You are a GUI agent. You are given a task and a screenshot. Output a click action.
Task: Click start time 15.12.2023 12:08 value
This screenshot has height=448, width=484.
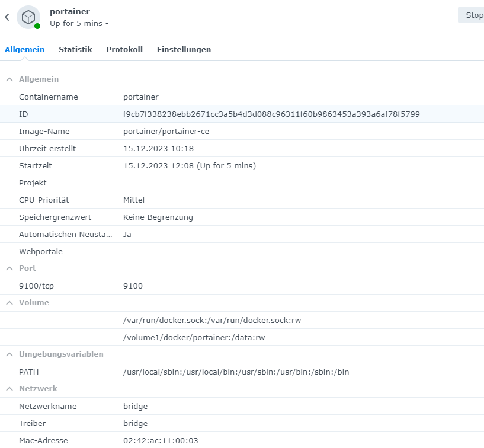coord(190,166)
